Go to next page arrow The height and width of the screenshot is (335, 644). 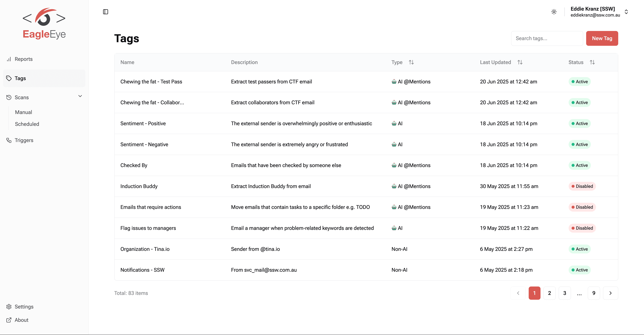610,293
